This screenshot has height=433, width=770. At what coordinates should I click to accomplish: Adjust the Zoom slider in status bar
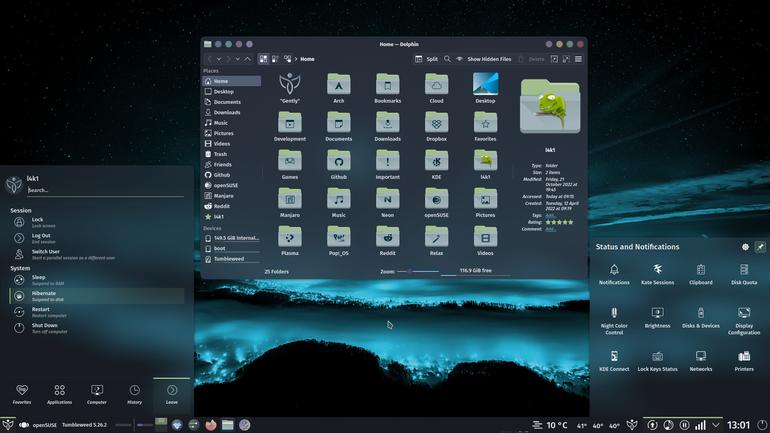[417, 271]
